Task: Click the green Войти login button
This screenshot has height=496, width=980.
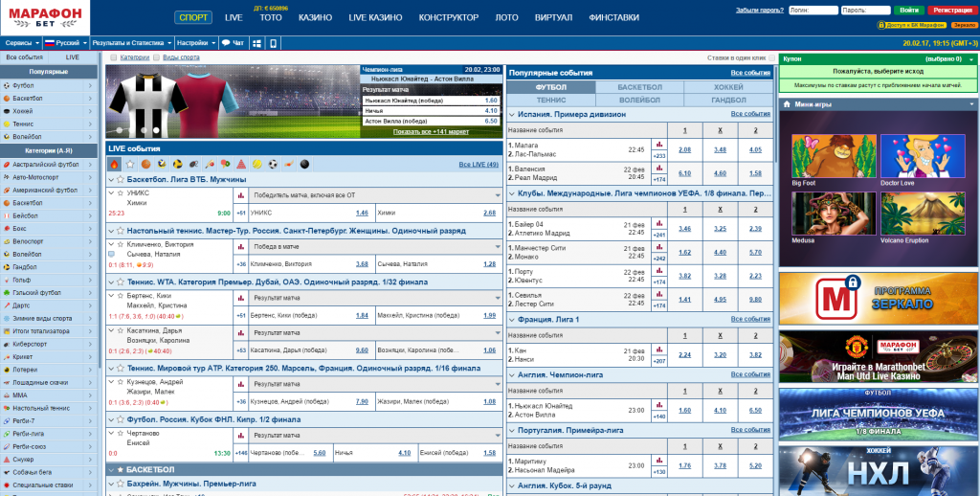Action: pos(909,10)
